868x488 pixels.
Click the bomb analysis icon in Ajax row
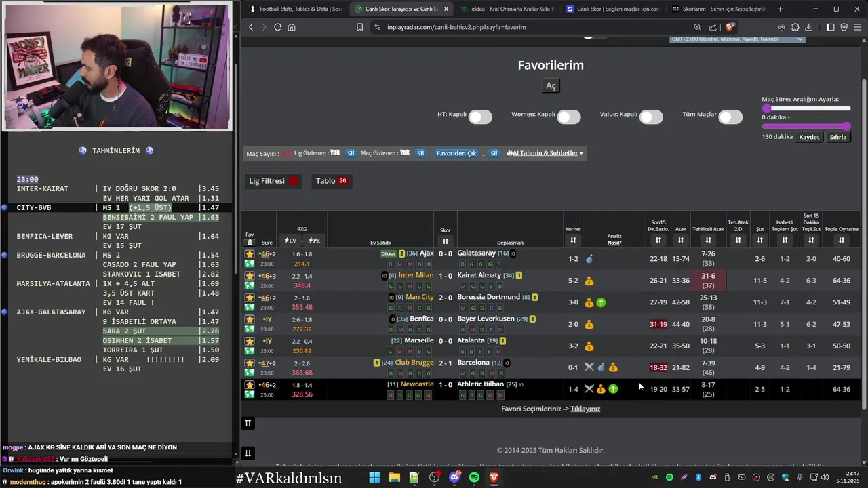tap(589, 259)
